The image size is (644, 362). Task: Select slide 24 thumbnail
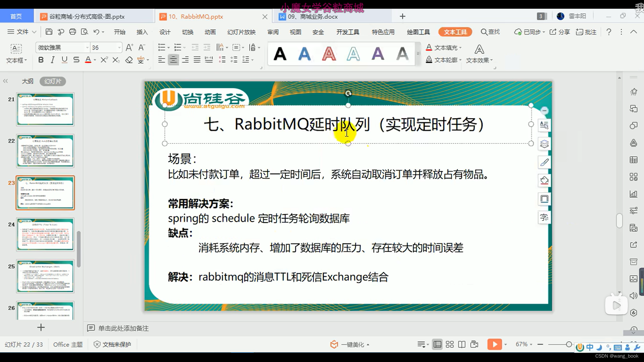(45, 234)
